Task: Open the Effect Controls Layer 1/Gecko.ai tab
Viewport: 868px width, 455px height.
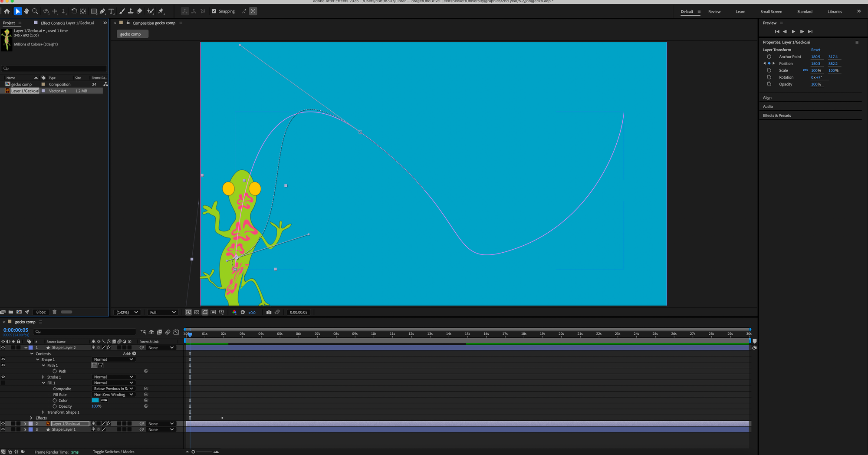Action: point(67,23)
